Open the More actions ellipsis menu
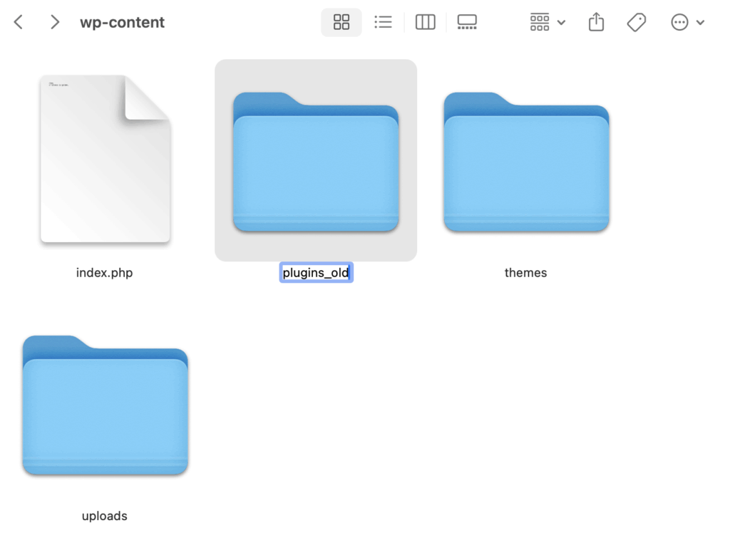This screenshot has height=560, width=730. coord(679,22)
